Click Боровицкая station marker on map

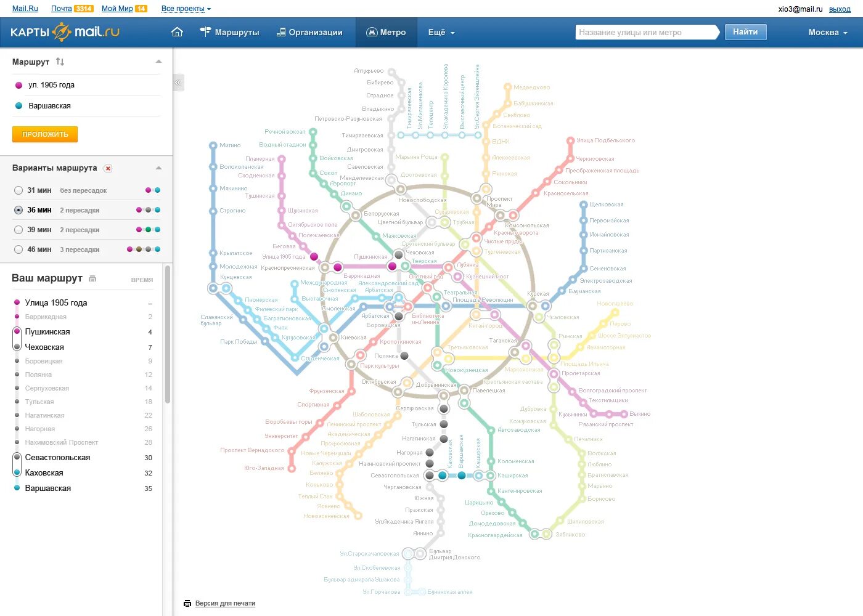click(399, 316)
